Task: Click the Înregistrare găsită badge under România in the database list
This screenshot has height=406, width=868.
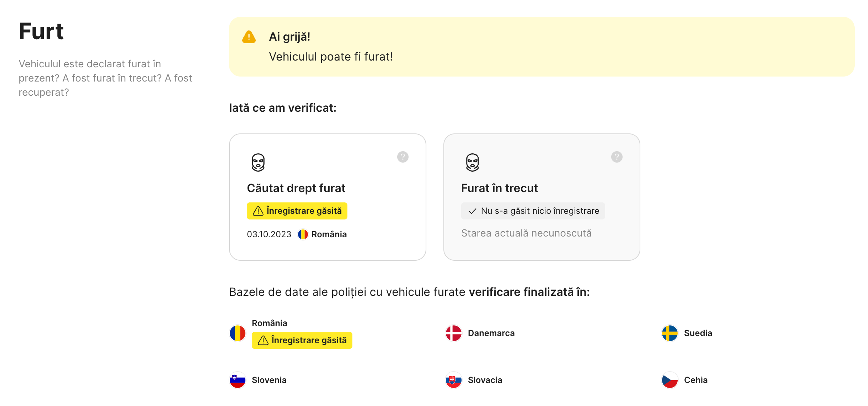Action: pyautogui.click(x=302, y=340)
